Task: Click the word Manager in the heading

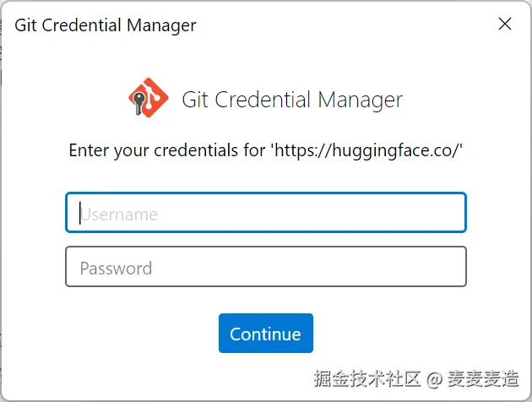Action: point(360,100)
